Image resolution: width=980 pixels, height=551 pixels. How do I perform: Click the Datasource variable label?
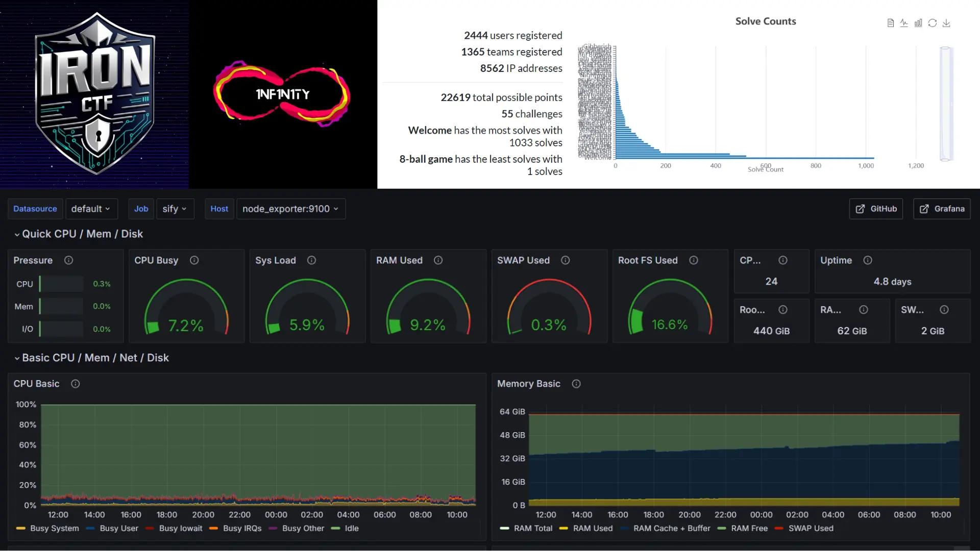tap(35, 209)
